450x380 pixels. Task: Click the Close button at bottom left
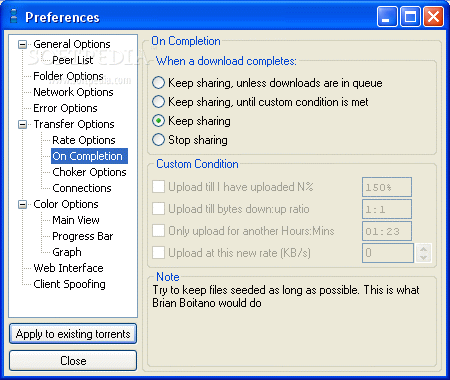tap(73, 361)
